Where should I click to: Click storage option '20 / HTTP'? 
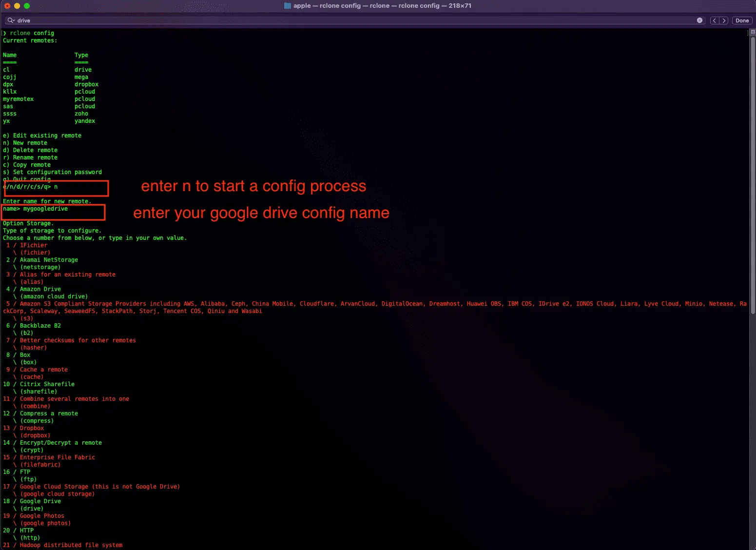point(19,530)
